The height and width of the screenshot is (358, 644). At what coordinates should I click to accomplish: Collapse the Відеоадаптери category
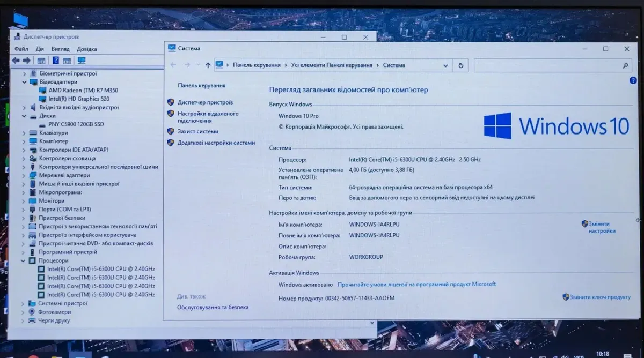(24, 82)
